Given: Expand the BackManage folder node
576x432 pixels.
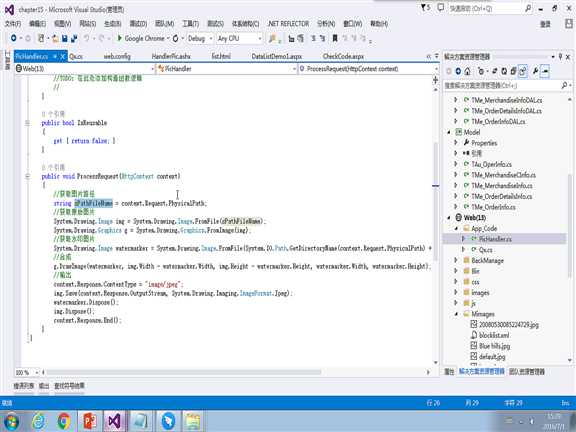Looking at the screenshot, I should tap(456, 260).
